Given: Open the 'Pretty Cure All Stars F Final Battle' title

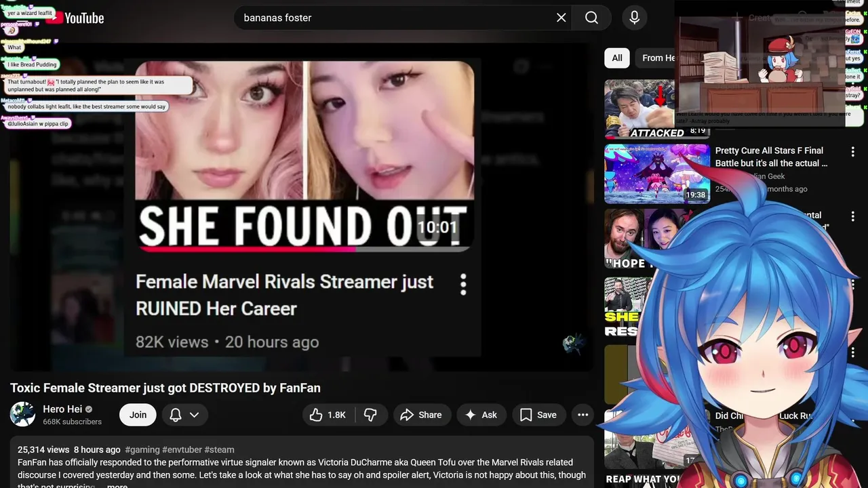Looking at the screenshot, I should click(x=771, y=157).
